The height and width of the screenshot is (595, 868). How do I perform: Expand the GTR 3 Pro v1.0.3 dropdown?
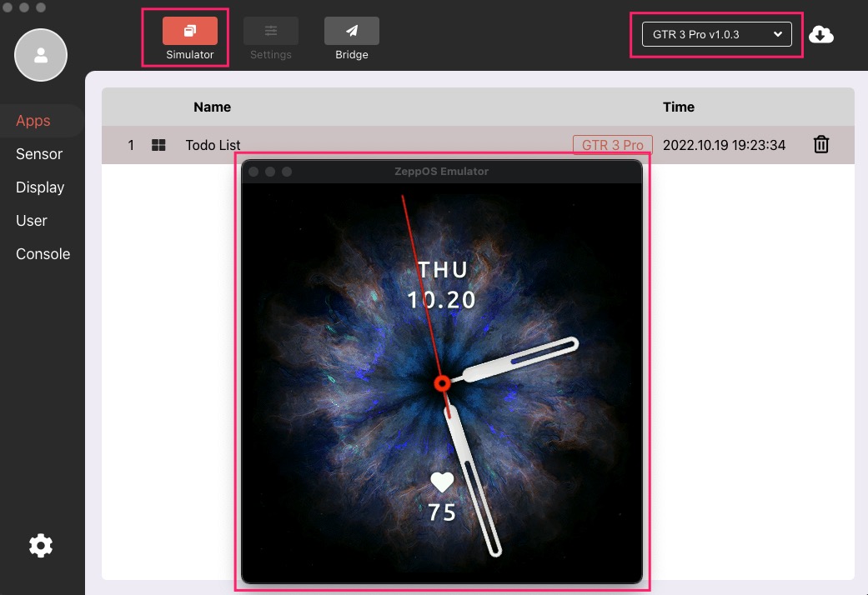tap(716, 34)
